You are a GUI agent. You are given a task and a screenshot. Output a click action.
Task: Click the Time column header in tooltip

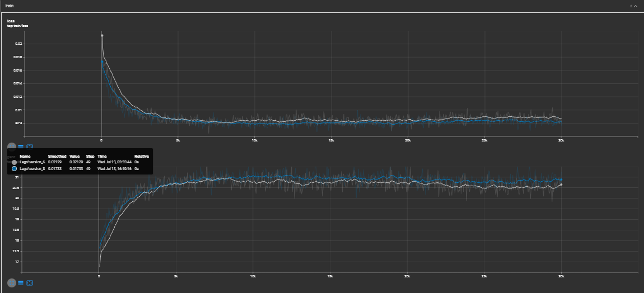tap(102, 157)
